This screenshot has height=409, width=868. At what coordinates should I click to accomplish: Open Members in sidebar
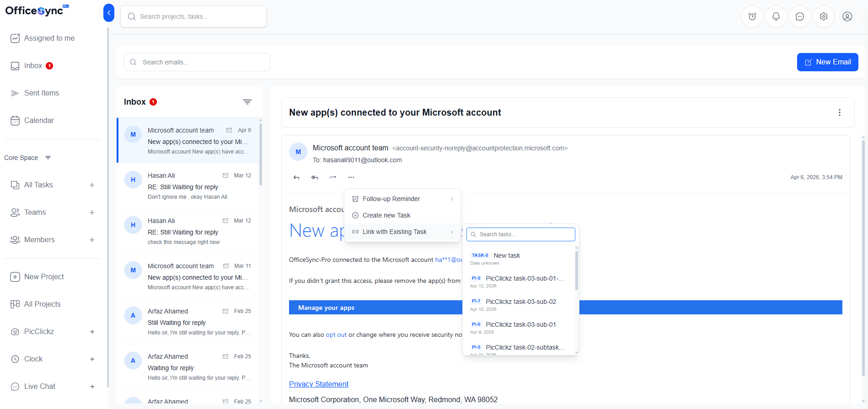pos(32,240)
